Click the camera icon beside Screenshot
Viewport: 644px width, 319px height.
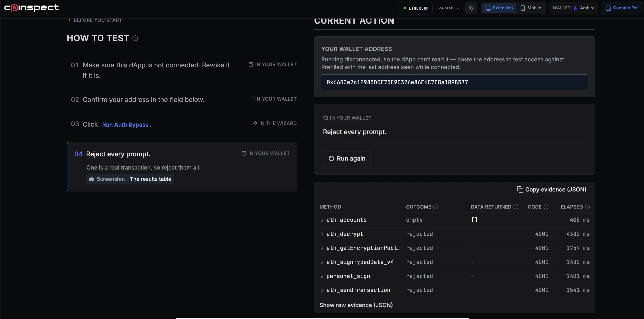[91, 179]
